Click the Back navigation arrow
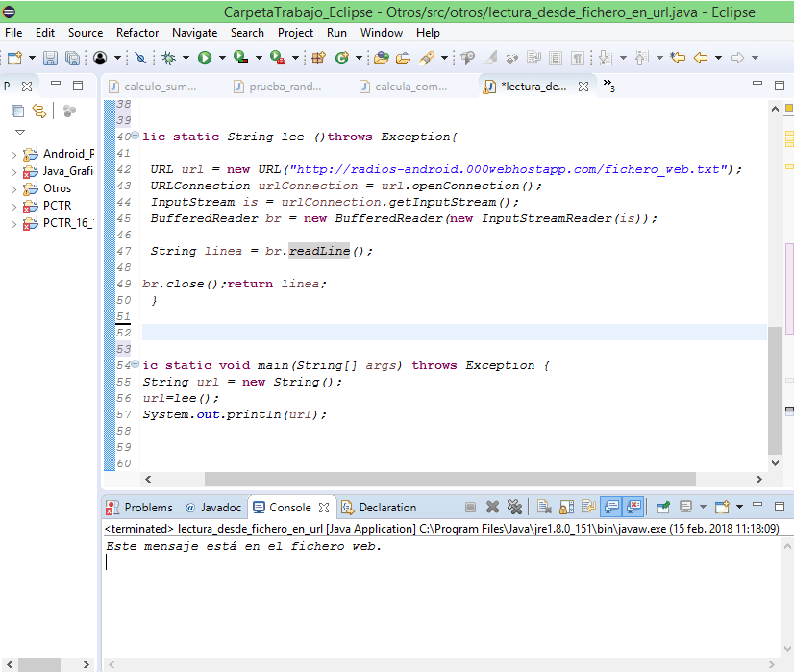Image resolution: width=794 pixels, height=672 pixels. [701, 58]
